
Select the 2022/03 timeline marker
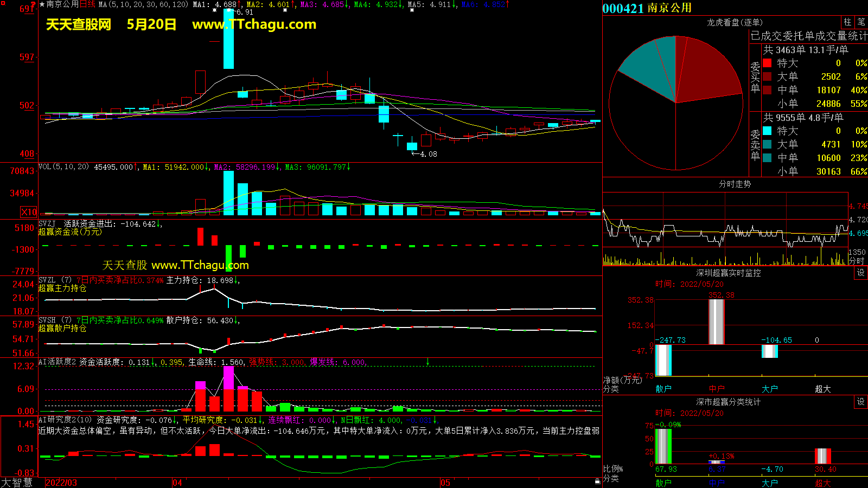(61, 483)
